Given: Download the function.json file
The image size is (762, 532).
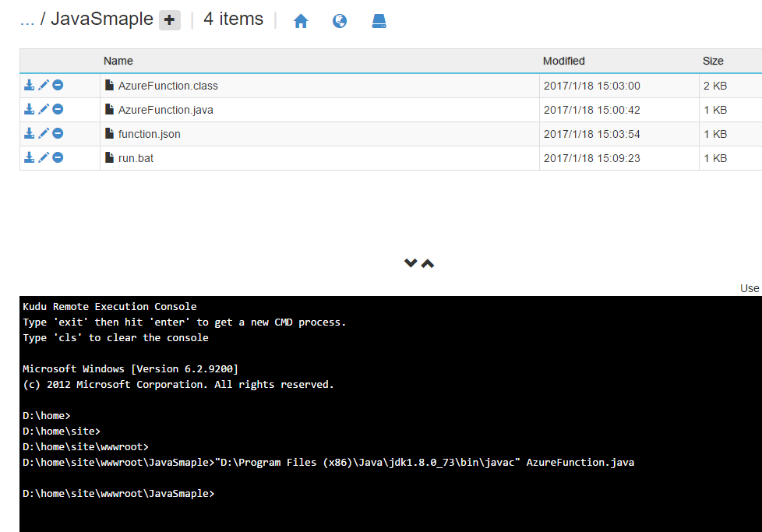Looking at the screenshot, I should click(29, 134).
